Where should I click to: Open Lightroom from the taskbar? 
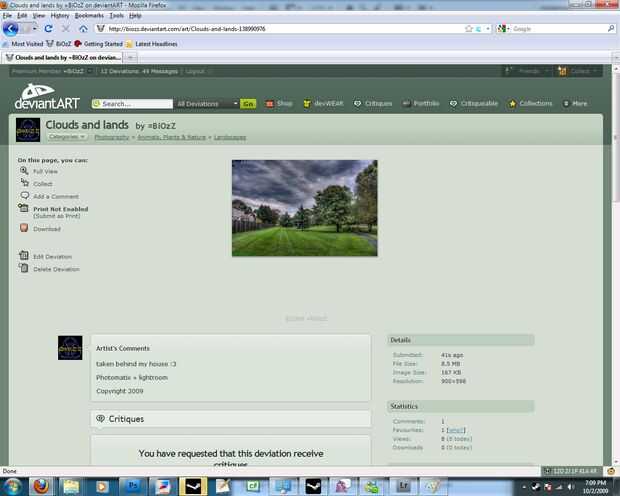(403, 486)
